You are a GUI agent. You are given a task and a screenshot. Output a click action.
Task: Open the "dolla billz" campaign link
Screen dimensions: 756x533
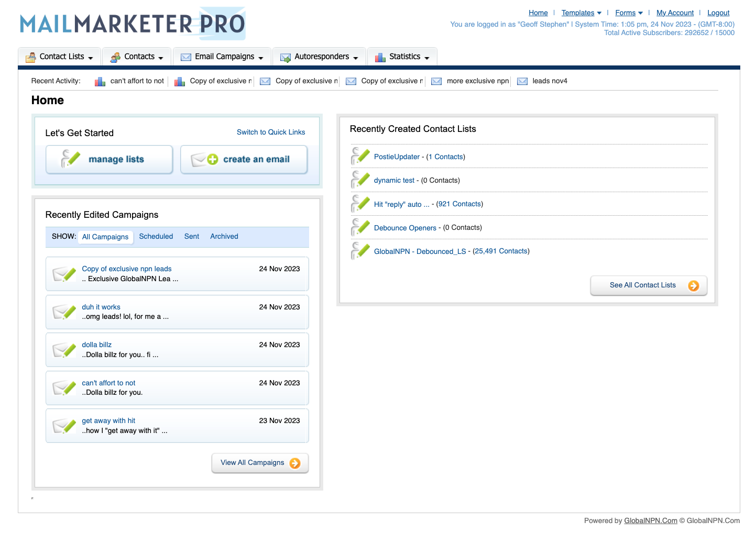(x=96, y=345)
